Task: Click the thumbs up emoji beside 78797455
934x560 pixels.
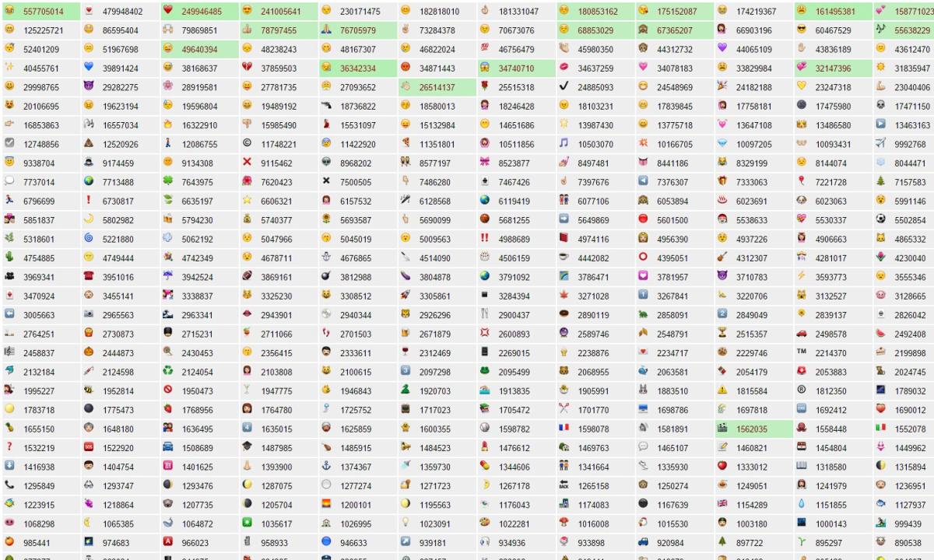Action: [247, 30]
